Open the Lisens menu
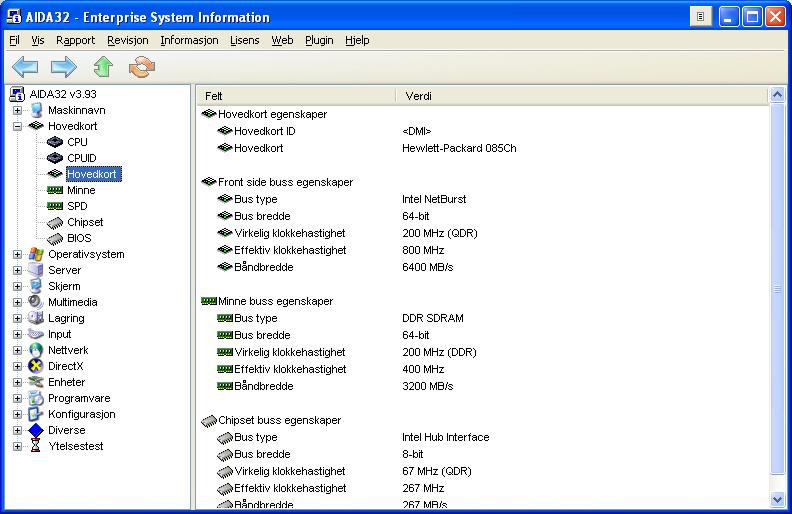Screen dimensions: 792x514 (244, 40)
